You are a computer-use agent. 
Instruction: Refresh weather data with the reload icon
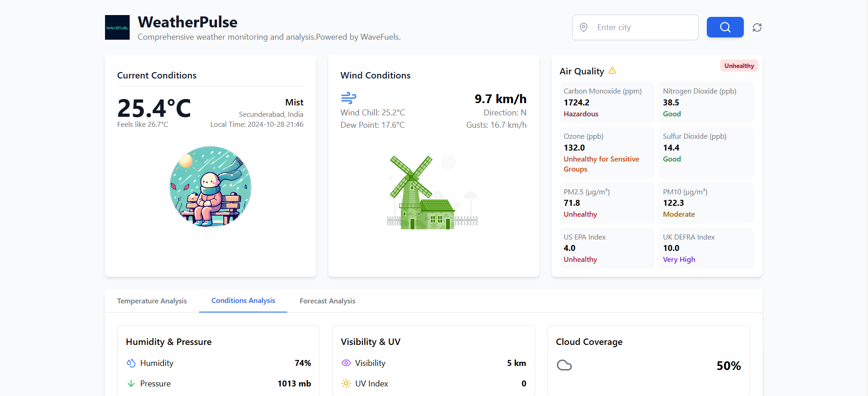coord(757,27)
